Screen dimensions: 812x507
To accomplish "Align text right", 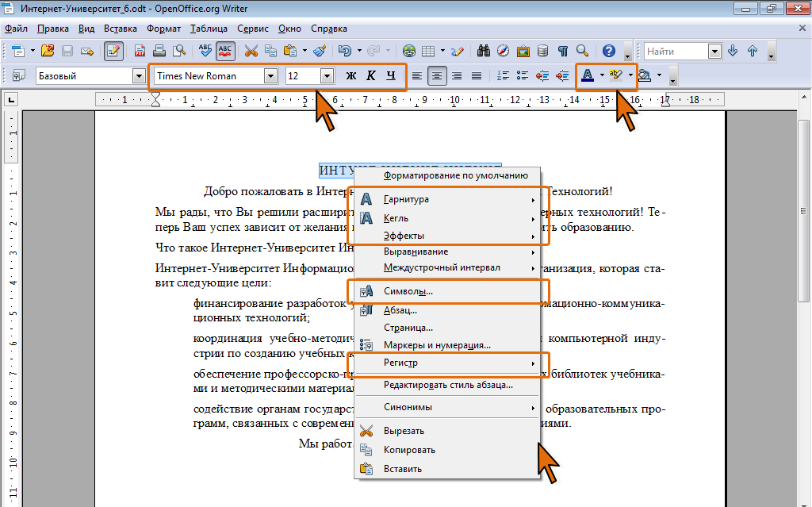I will tap(456, 76).
